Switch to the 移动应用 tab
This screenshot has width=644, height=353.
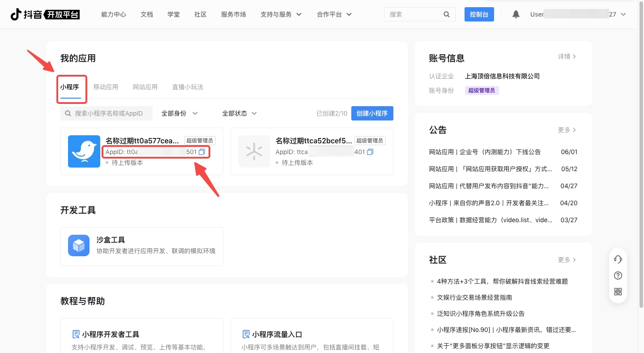(x=106, y=87)
